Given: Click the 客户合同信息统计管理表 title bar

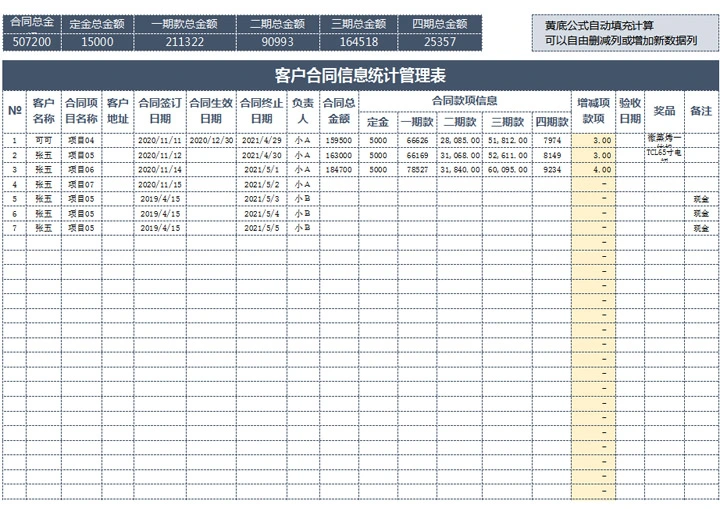Looking at the screenshot, I should tap(360, 75).
